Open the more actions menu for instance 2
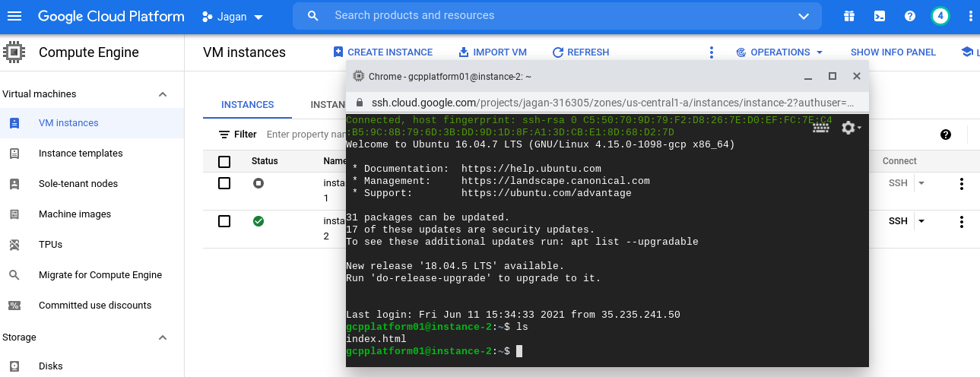Screen dimensions: 980x377 tap(962, 221)
